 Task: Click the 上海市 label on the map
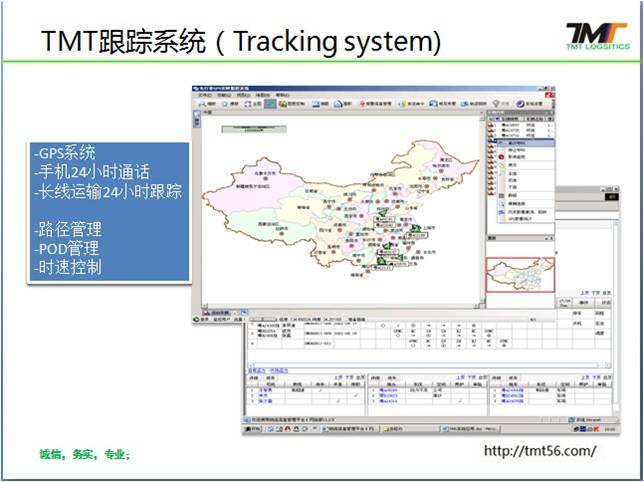[x=429, y=227]
